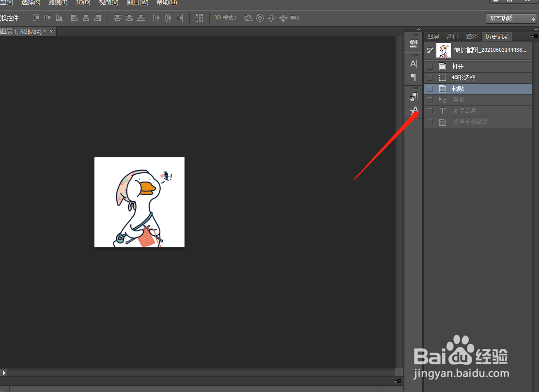The image size is (539, 392).
Task: Click the 微信截图 snapshot thumbnail
Action: (444, 50)
